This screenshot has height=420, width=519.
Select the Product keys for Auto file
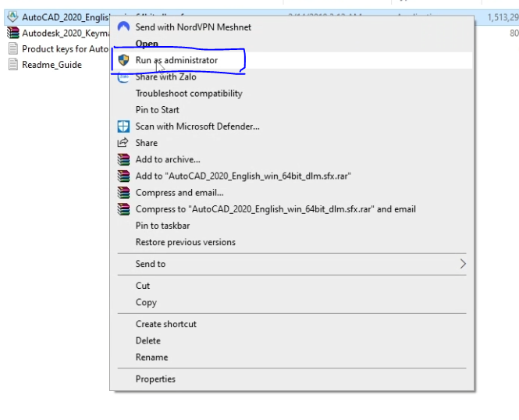[x=66, y=49]
